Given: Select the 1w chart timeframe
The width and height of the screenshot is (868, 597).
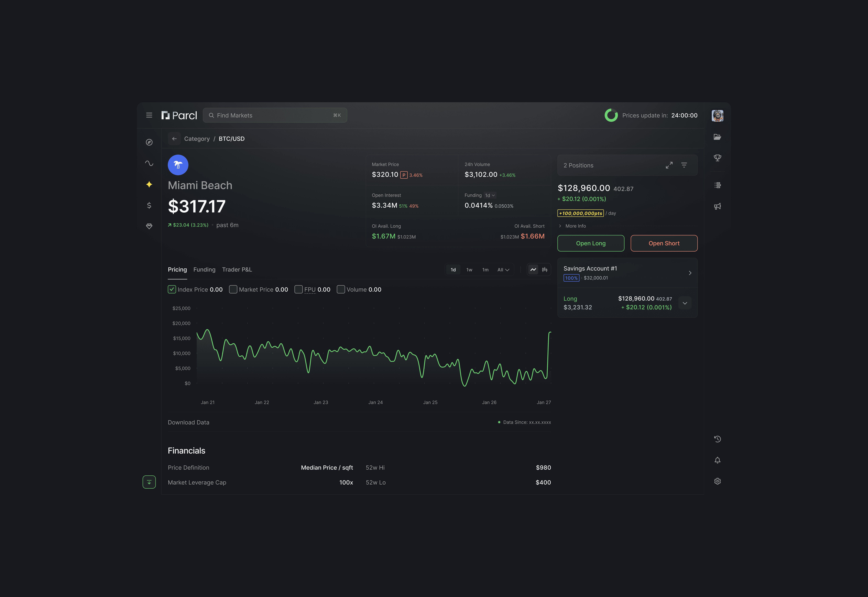Looking at the screenshot, I should (469, 270).
